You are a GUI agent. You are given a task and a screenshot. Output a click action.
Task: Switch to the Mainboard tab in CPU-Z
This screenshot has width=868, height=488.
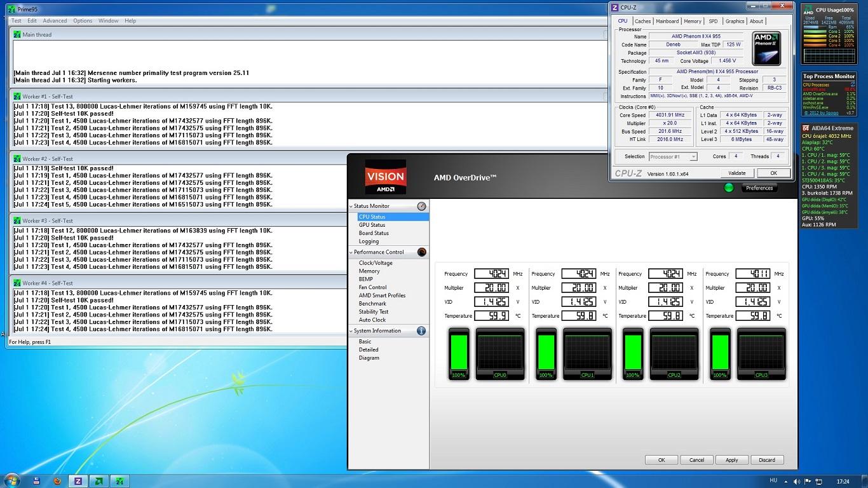click(667, 21)
